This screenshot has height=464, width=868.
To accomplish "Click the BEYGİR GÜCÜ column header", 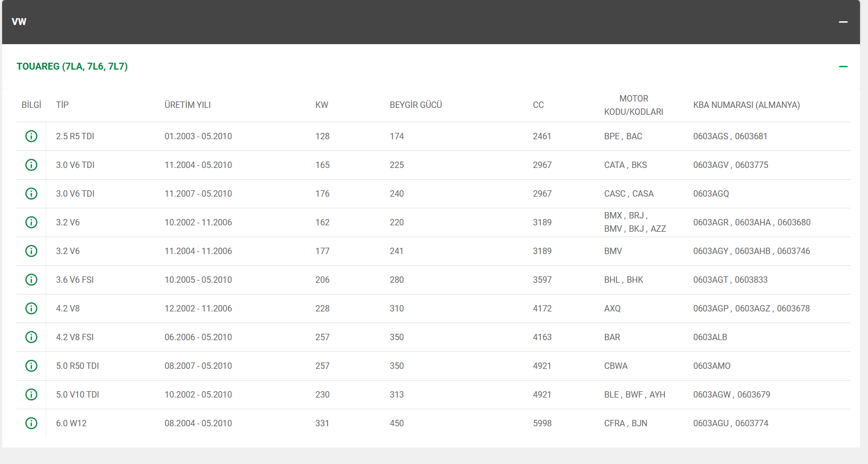I will [x=415, y=105].
